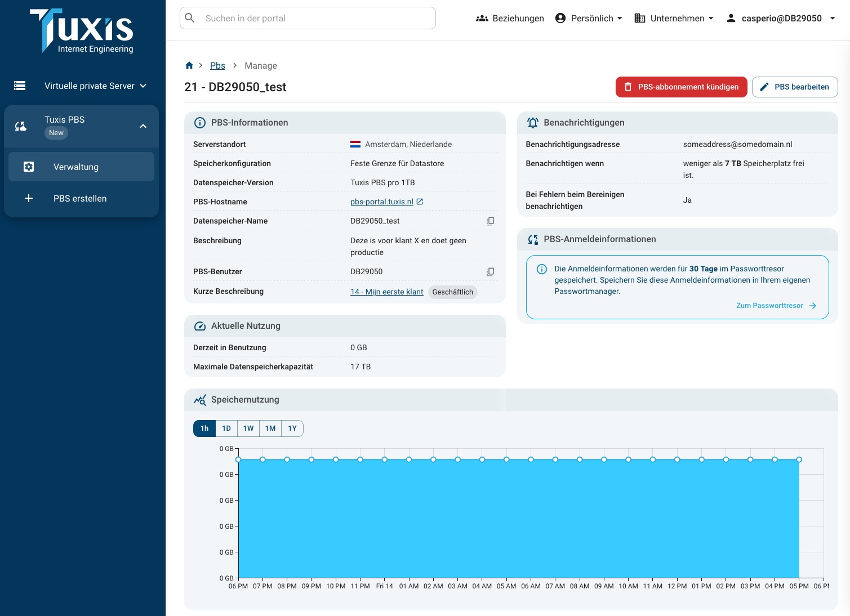The width and height of the screenshot is (850, 616).
Task: Click the server icon for Virtuelle private Server
Action: (x=20, y=86)
